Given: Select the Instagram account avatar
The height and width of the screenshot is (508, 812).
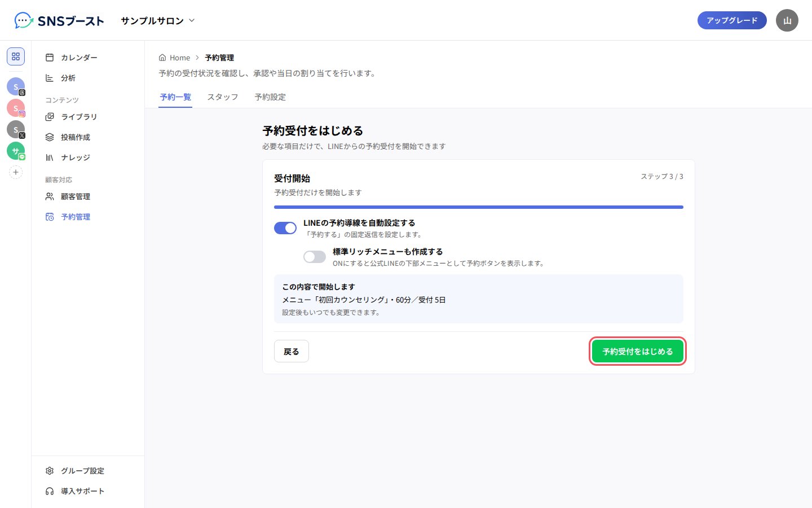Looking at the screenshot, I should (x=16, y=108).
